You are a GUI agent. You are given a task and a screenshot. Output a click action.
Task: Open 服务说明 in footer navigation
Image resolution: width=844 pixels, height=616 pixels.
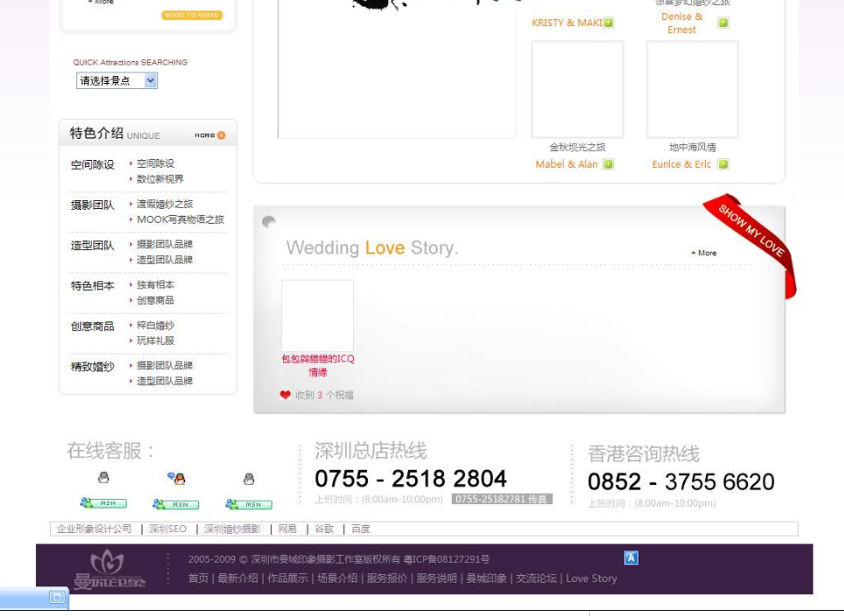click(x=437, y=578)
